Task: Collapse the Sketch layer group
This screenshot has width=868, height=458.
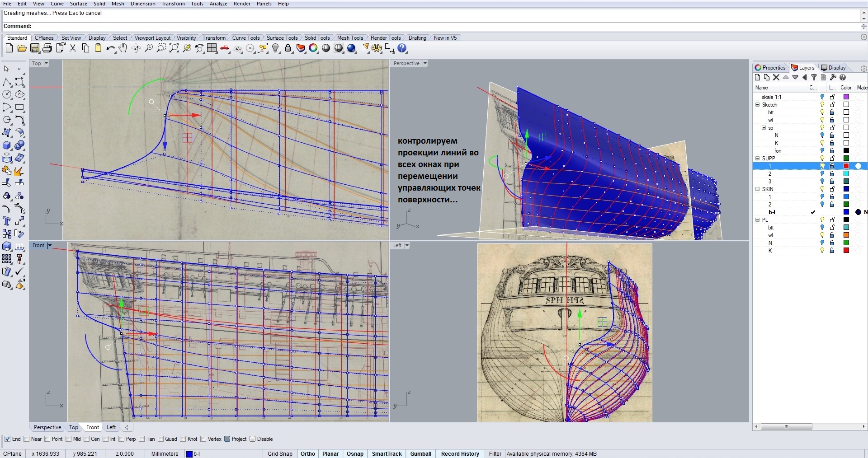Action: coord(758,104)
